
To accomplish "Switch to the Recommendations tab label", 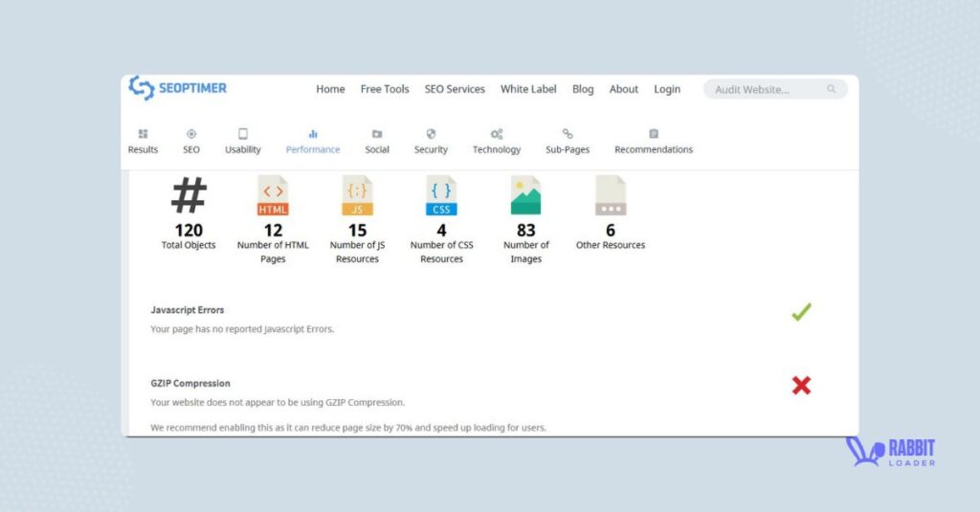I will [654, 149].
